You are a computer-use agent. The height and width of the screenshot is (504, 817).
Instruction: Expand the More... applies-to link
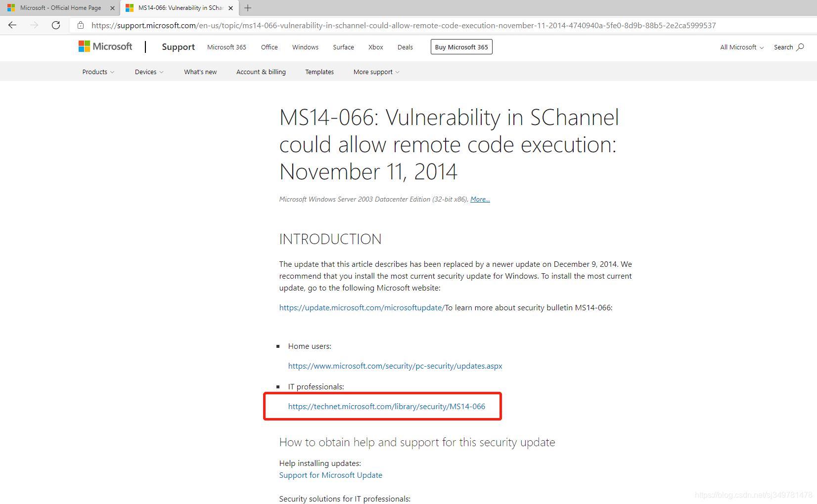480,199
